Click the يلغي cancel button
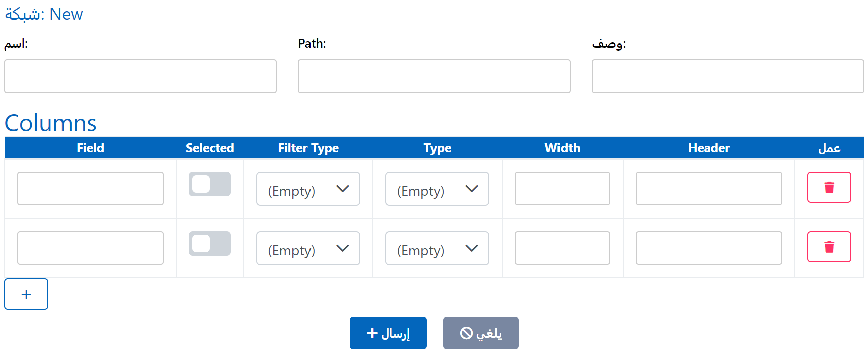Viewport: 868px width, 356px height. (x=480, y=333)
